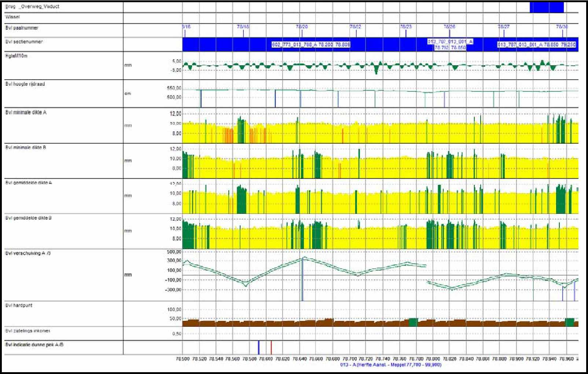The image size is (588, 374).
Task: Click x-axis label 78.900
Action: [516, 359]
